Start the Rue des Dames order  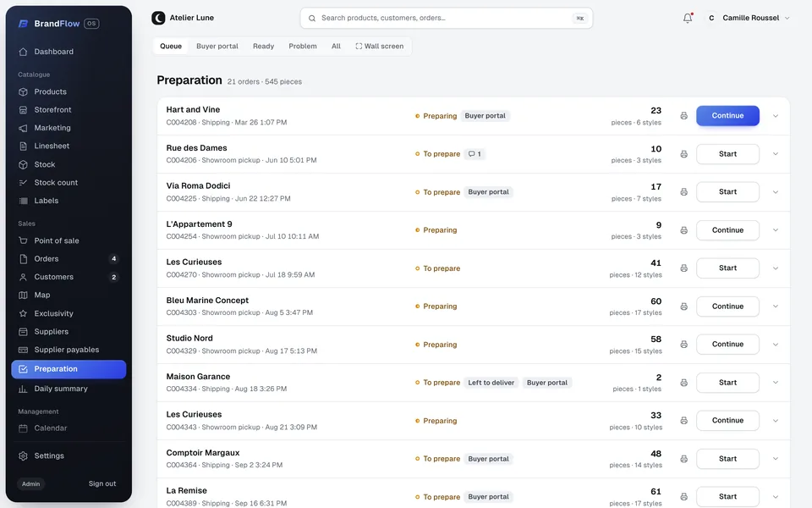click(727, 154)
